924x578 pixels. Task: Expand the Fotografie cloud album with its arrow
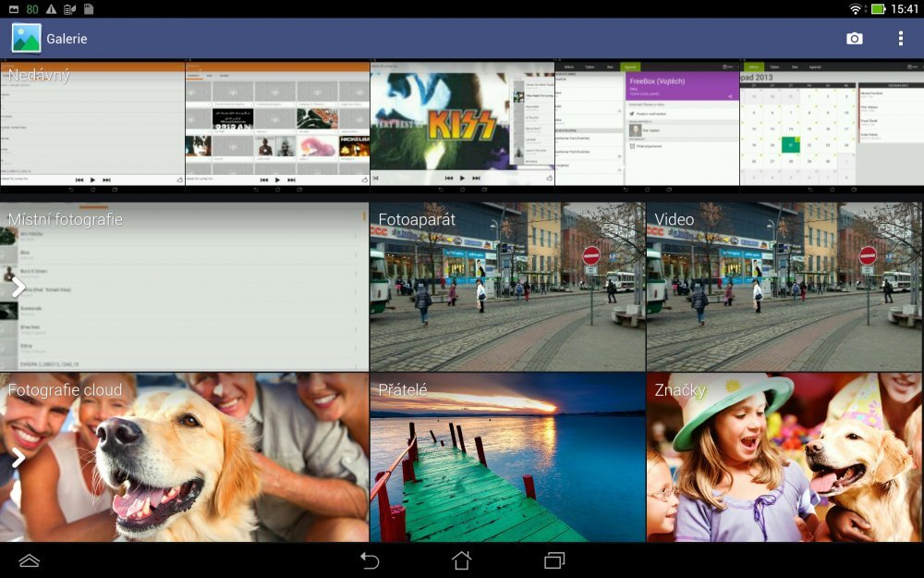(16, 457)
